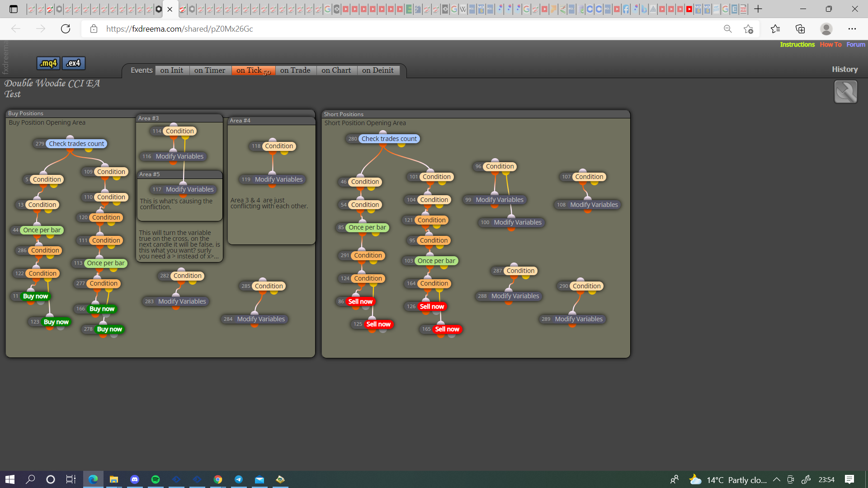The width and height of the screenshot is (868, 488).
Task: Select Condition block 290
Action: 580,286
